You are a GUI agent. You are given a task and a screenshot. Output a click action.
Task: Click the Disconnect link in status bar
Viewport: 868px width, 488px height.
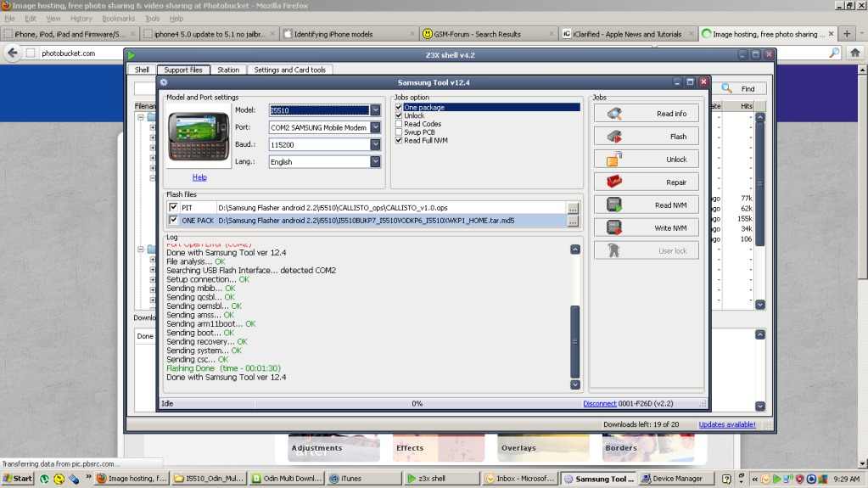[x=600, y=404]
